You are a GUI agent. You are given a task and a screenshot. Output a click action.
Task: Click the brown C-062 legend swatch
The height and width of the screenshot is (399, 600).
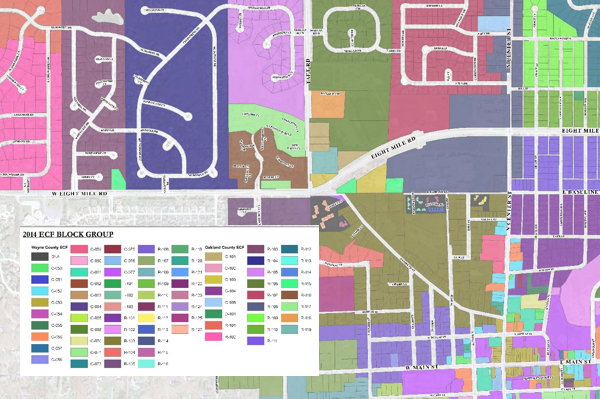click(x=79, y=283)
